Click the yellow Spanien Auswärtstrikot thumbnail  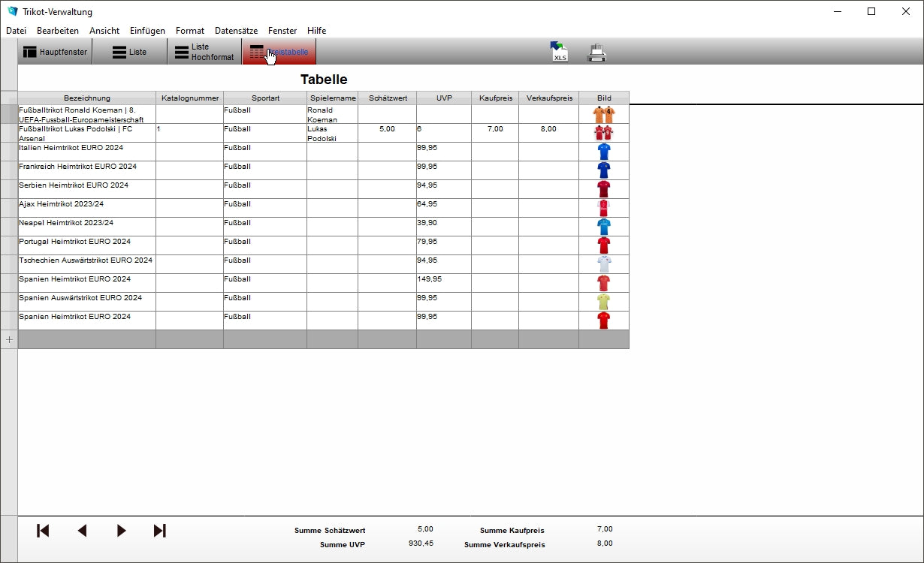(603, 302)
